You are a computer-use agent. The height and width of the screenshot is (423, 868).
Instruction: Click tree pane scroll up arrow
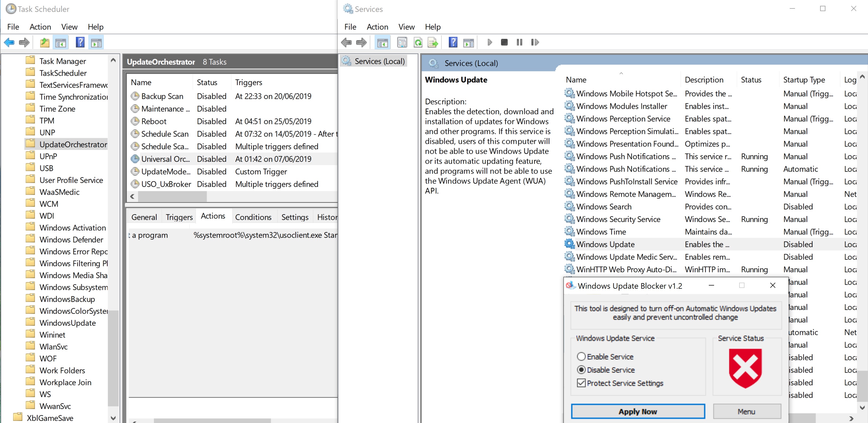point(113,60)
